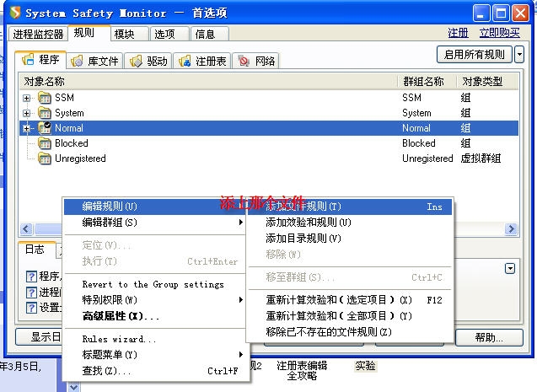Expand the SSM group tree node
This screenshot has width=537, height=392.
(x=26, y=99)
